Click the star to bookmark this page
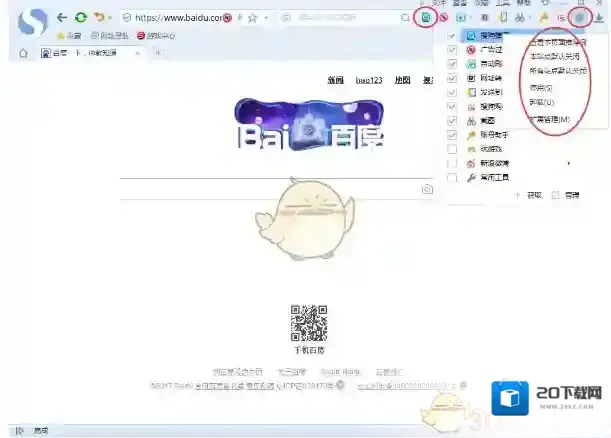The height and width of the screenshot is (438, 611). pos(253,18)
